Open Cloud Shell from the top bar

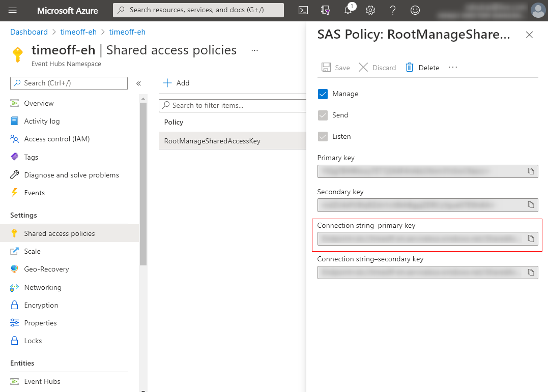(303, 10)
